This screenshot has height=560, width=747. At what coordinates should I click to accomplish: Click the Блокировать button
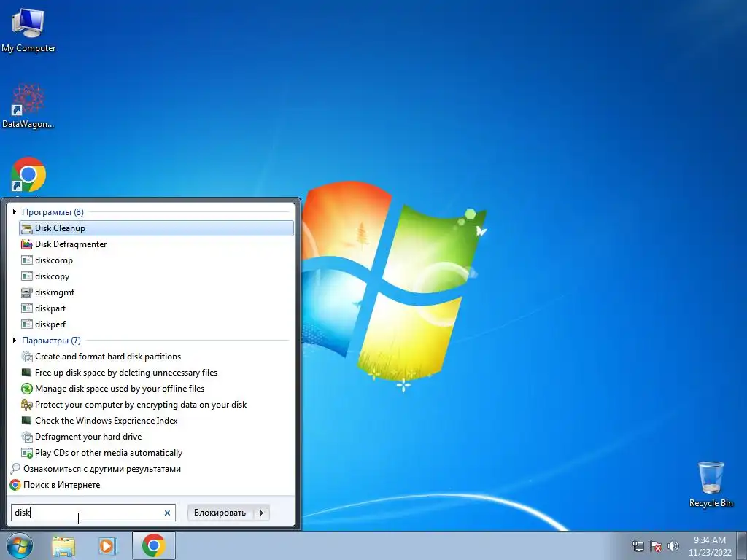[x=220, y=513]
